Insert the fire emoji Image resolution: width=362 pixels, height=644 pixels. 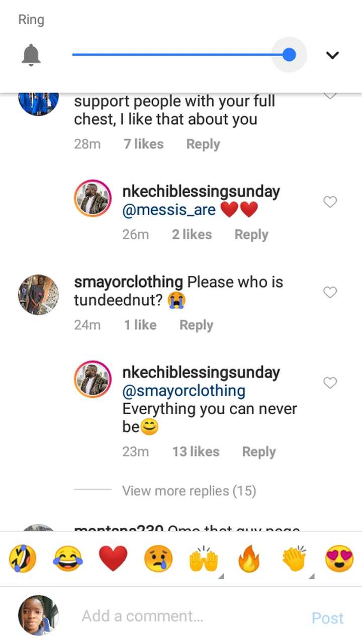[248, 559]
